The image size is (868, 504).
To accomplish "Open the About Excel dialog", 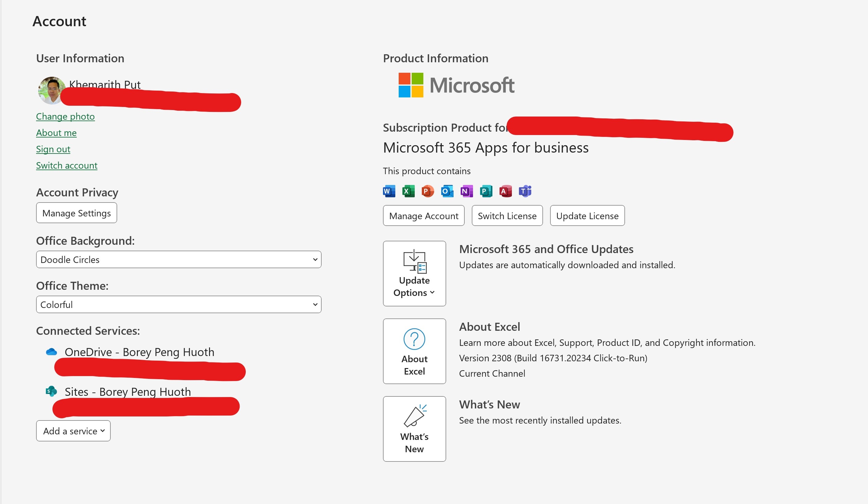I will click(x=414, y=351).
